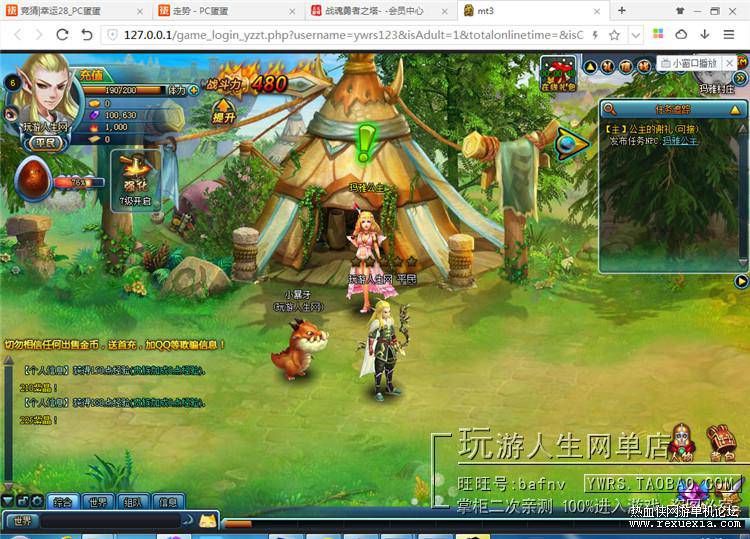The height and width of the screenshot is (539, 750).
Task: Select the quest 公主的谢礼 (可接)
Action: pyautogui.click(x=651, y=129)
